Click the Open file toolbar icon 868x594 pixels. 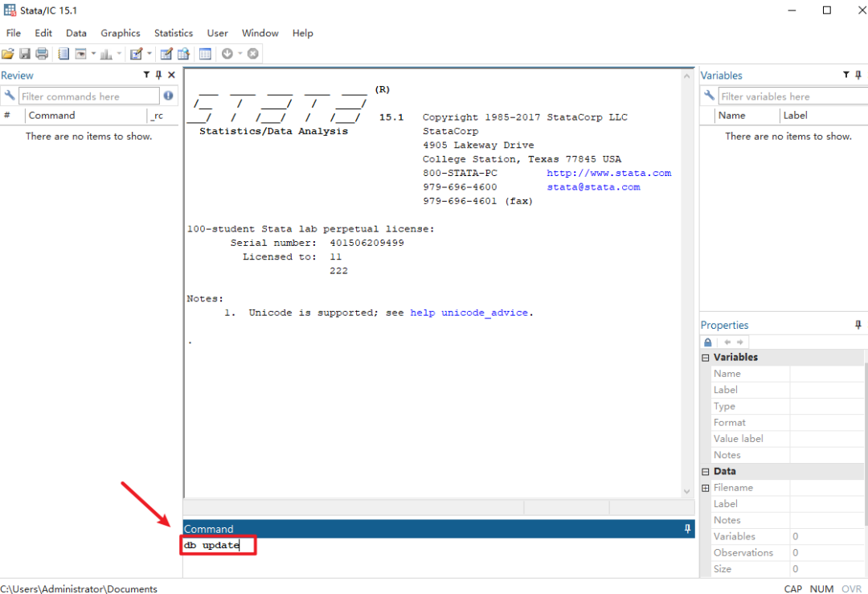tap(8, 54)
